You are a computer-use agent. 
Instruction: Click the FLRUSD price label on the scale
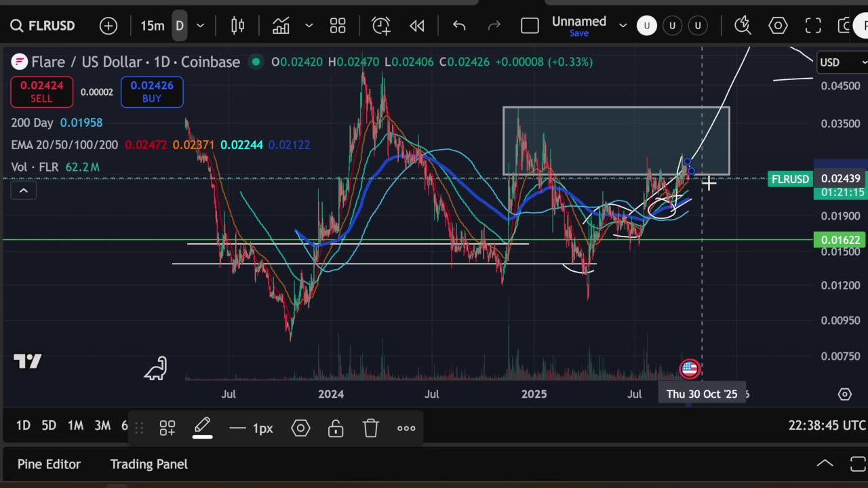[x=790, y=179]
